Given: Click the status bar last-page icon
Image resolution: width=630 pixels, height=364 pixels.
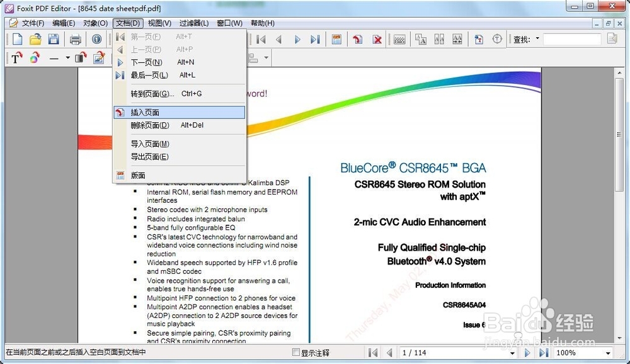Looking at the screenshot, I should click(544, 353).
